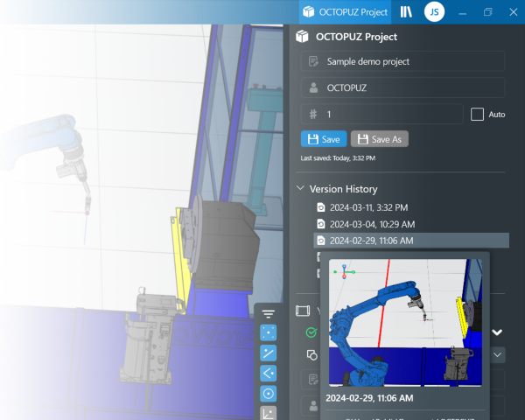The image size is (525, 420).
Task: Click the hash icon in revision field
Action: coord(313,115)
